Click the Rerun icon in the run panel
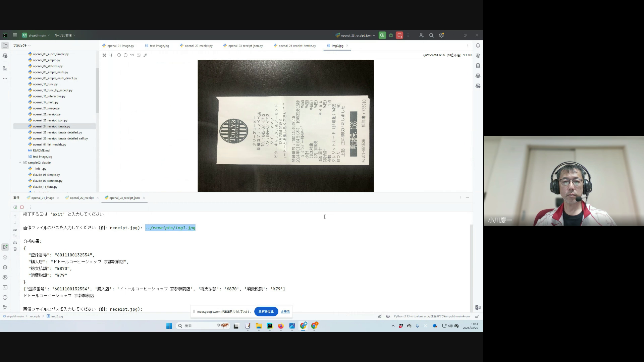Viewport: 644px width, 362px height. click(x=15, y=207)
